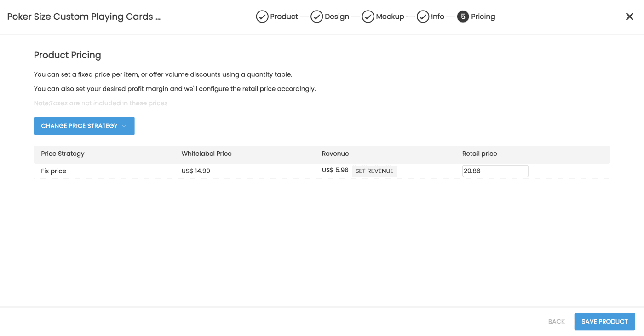Image resolution: width=644 pixels, height=336 pixels.
Task: Click the Product step checkmark icon
Action: click(262, 17)
